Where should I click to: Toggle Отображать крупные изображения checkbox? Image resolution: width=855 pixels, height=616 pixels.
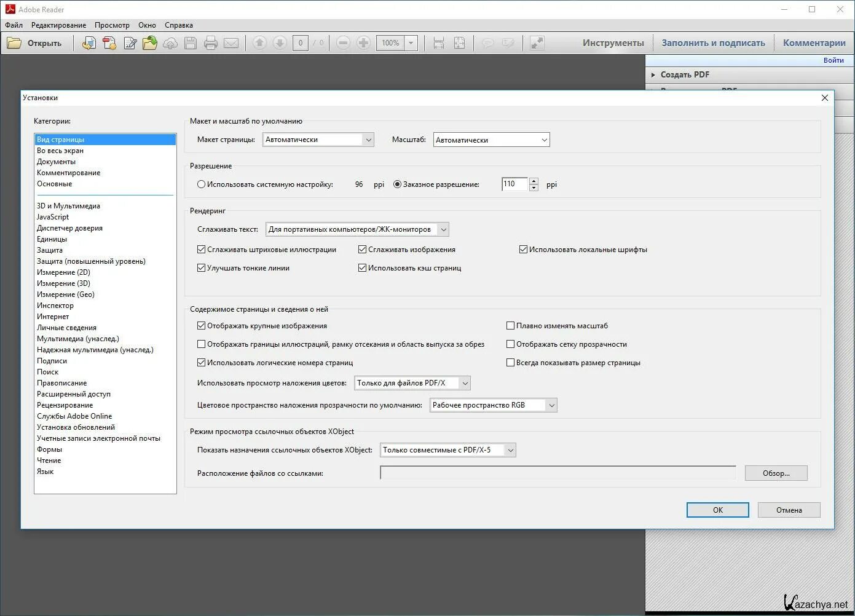click(x=201, y=326)
